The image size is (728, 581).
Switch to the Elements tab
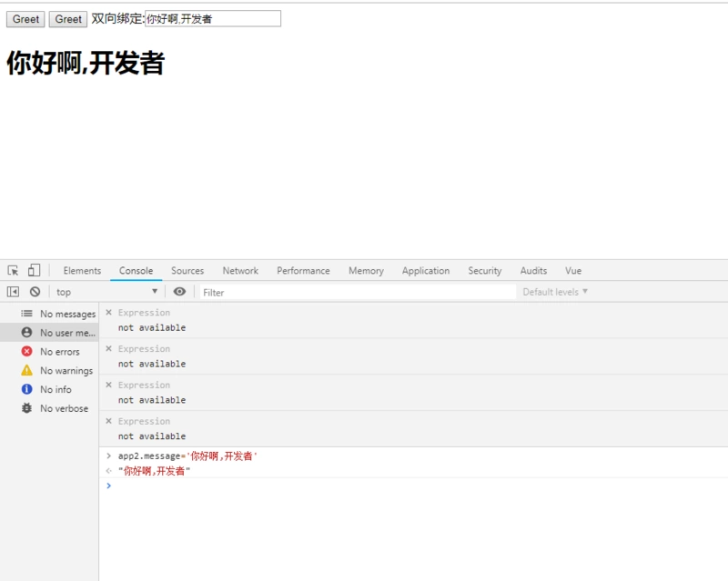(82, 271)
